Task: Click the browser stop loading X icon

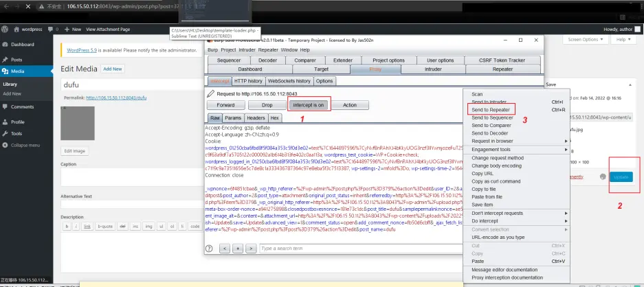Action: pyautogui.click(x=27, y=7)
